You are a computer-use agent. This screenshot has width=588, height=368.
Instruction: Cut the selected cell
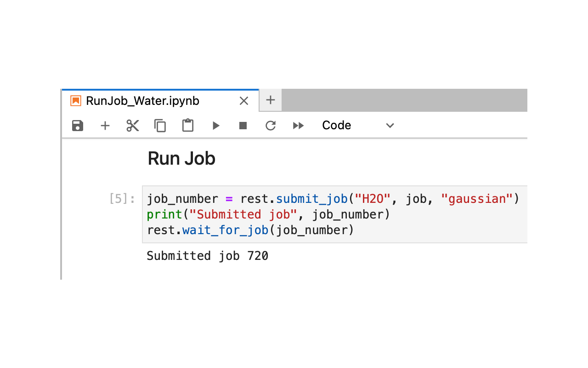point(132,125)
